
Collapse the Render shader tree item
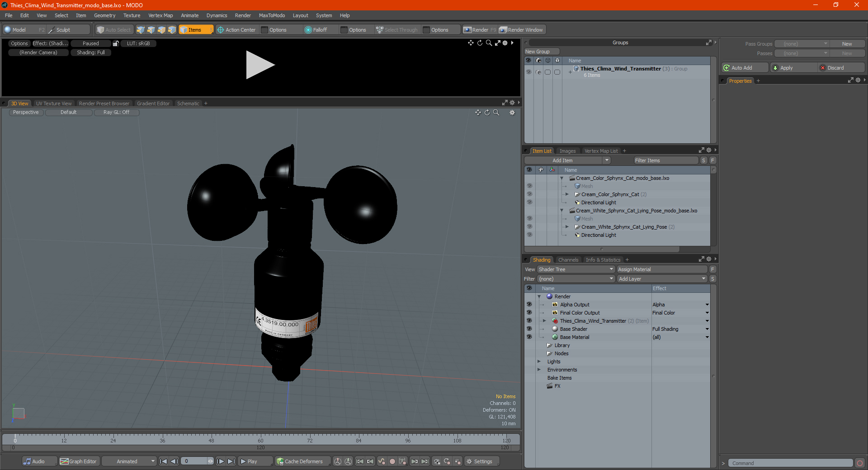[539, 296]
